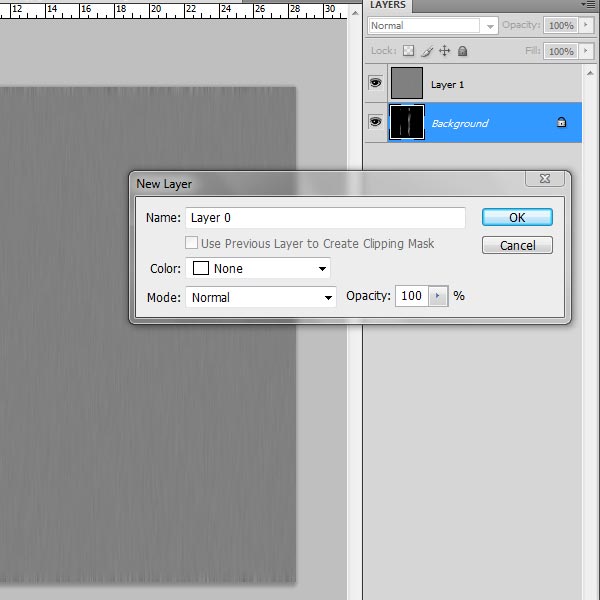Open the dialog Opacity slider arrow
This screenshot has height=600, width=600.
[x=438, y=296]
